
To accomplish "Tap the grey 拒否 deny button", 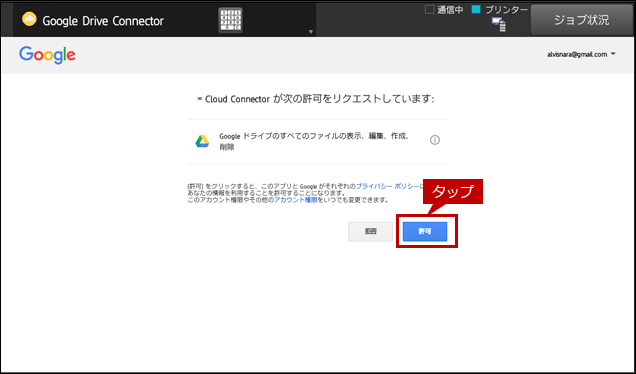I will (x=370, y=231).
